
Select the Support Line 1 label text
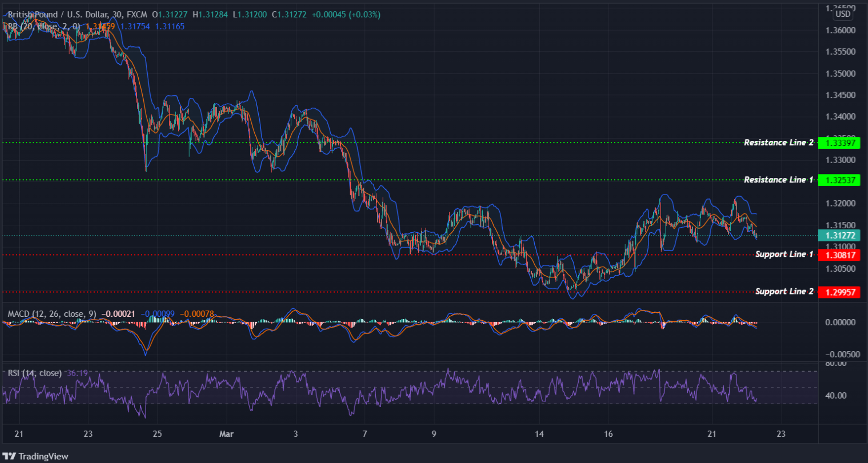[784, 254]
